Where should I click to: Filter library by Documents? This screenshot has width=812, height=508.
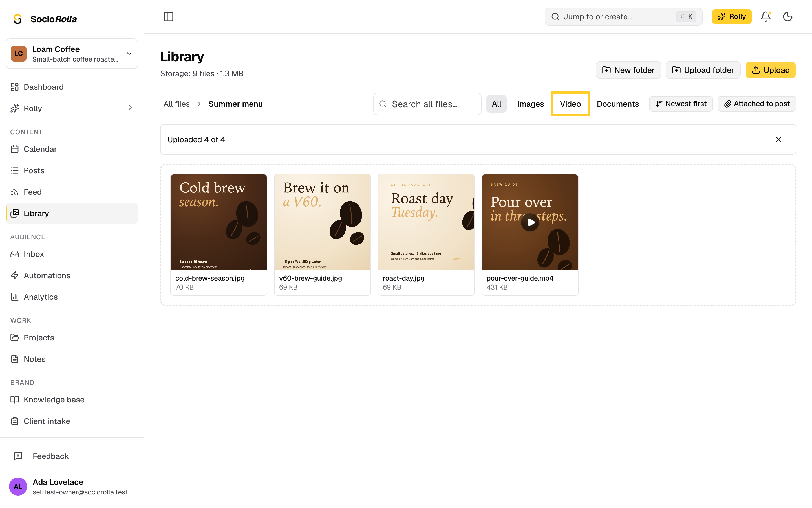(617, 104)
